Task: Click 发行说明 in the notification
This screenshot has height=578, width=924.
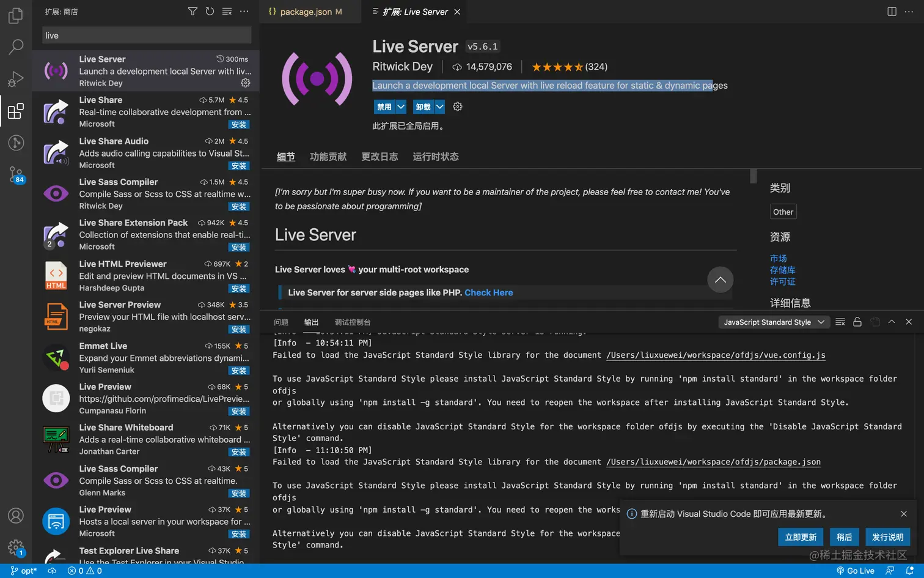Action: coord(888,537)
